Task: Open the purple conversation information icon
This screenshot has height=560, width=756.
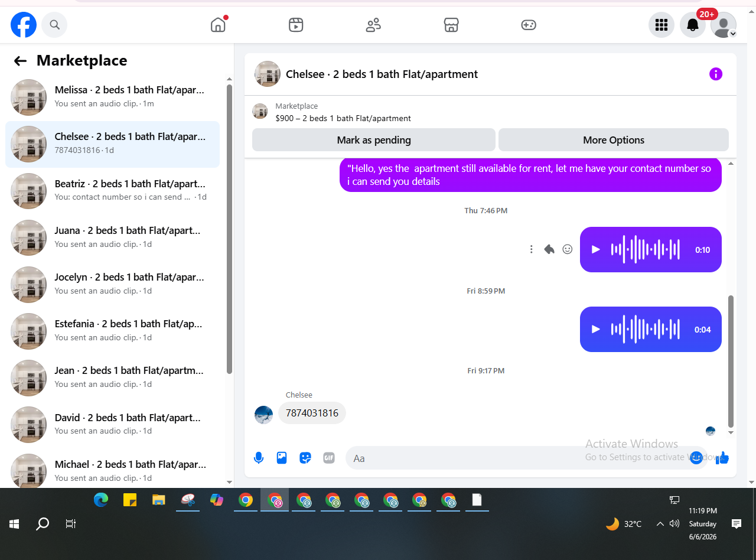Action: pyautogui.click(x=716, y=74)
